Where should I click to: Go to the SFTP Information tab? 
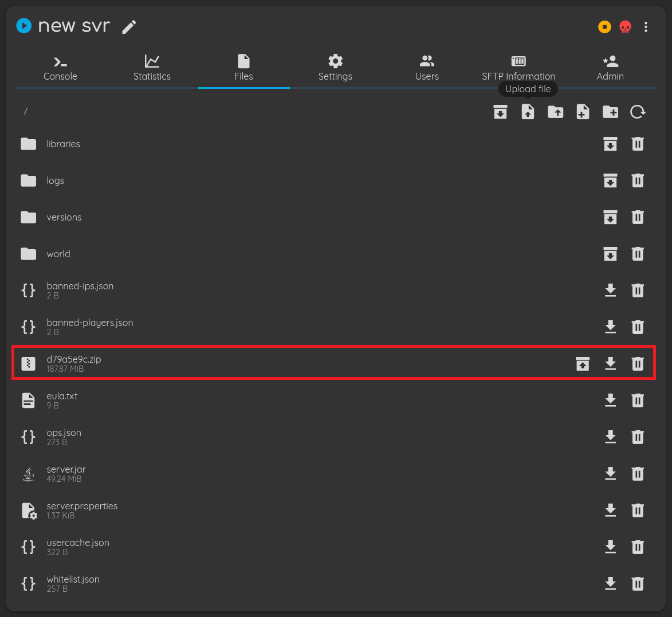(x=518, y=68)
